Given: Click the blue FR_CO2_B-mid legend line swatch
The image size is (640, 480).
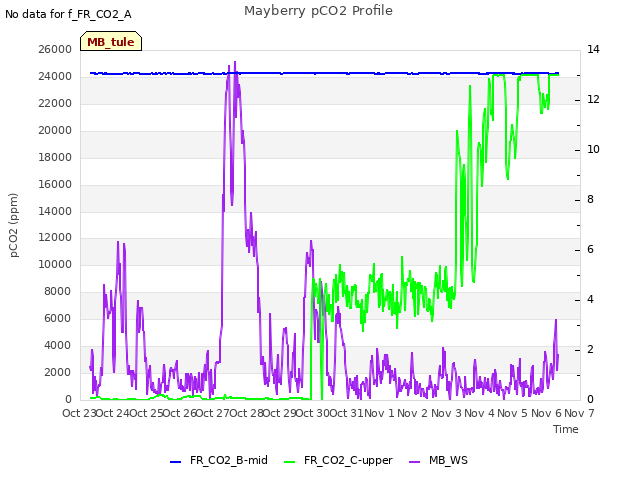Looking at the screenshot, I should pos(176,462).
